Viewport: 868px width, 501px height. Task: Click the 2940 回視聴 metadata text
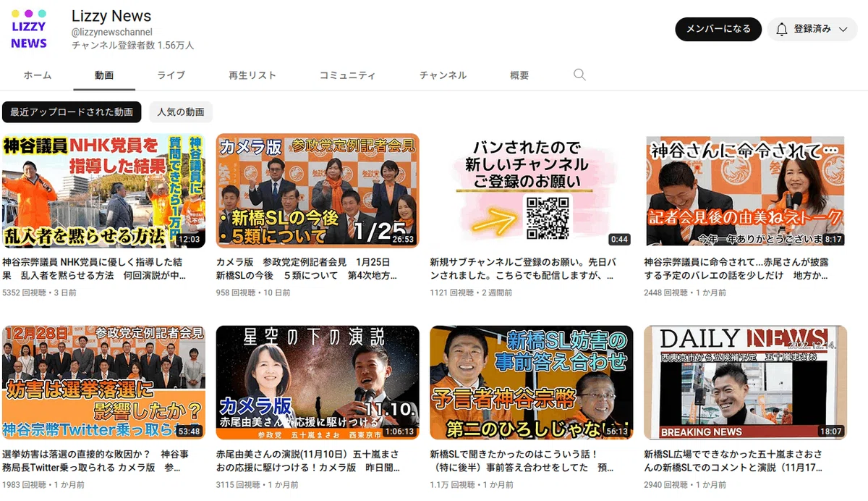pos(666,484)
